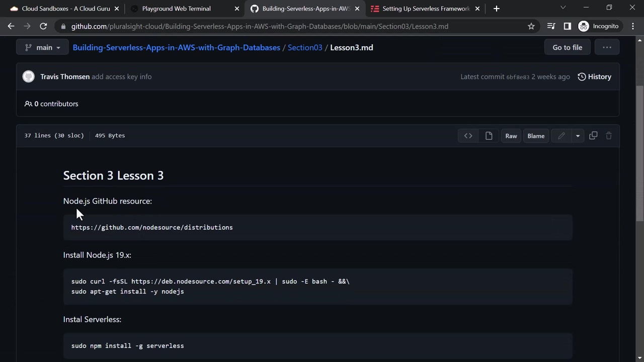
Task: Show source code view icon
Action: pyautogui.click(x=468, y=136)
